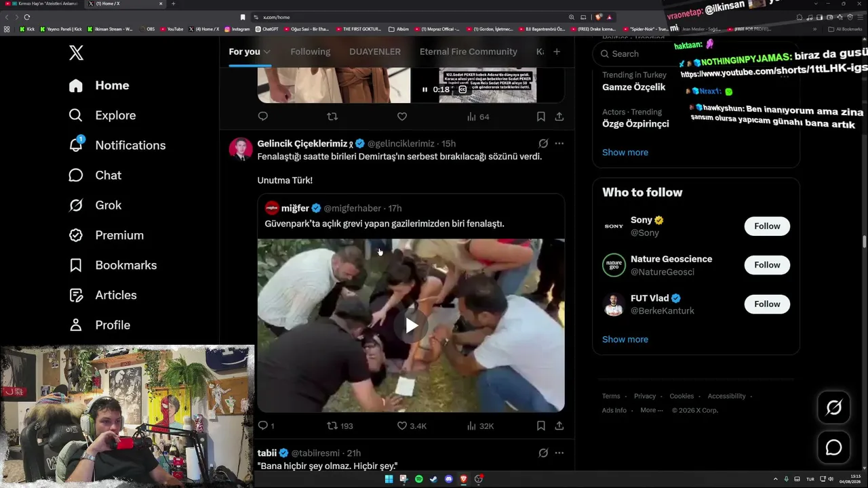Open the Gelincik Çiçeklerimiz profile name
This screenshot has width=868, height=488.
[302, 144]
